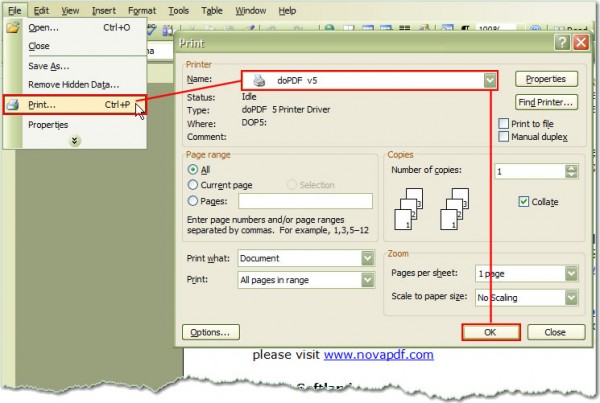This screenshot has height=403, width=600.
Task: Enable the Print to file checkbox
Action: [504, 124]
